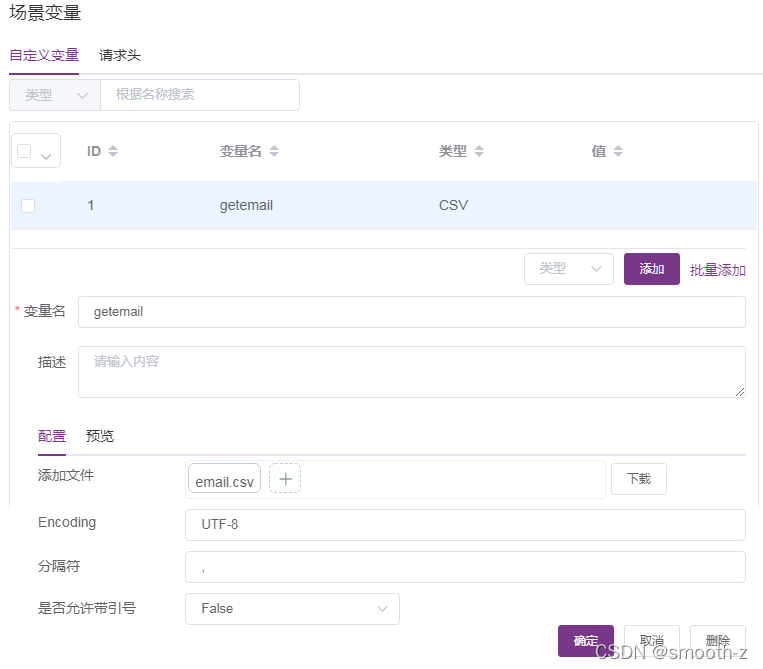Viewport: 763px width, 669px height.
Task: Sort the table by 值 column
Action: (618, 151)
